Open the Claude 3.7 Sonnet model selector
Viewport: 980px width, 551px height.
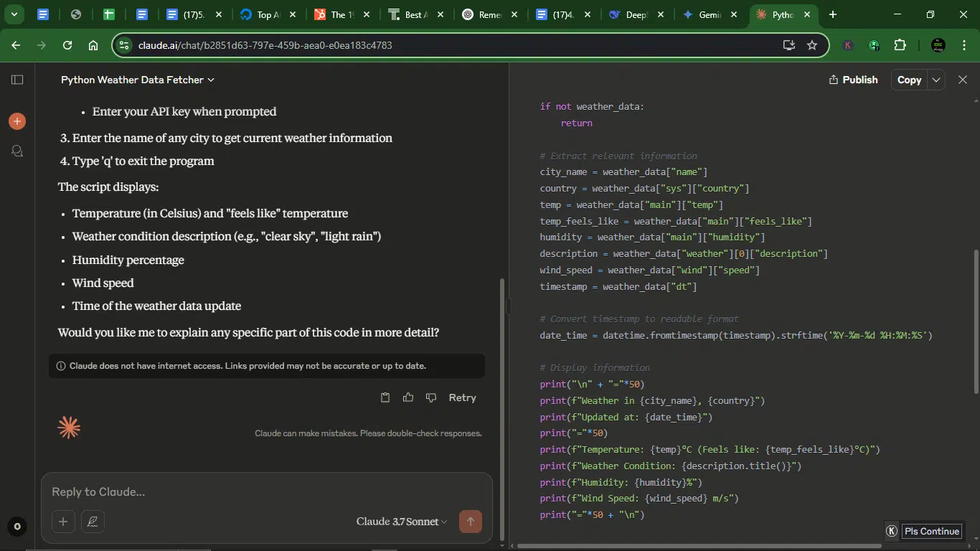(x=402, y=522)
